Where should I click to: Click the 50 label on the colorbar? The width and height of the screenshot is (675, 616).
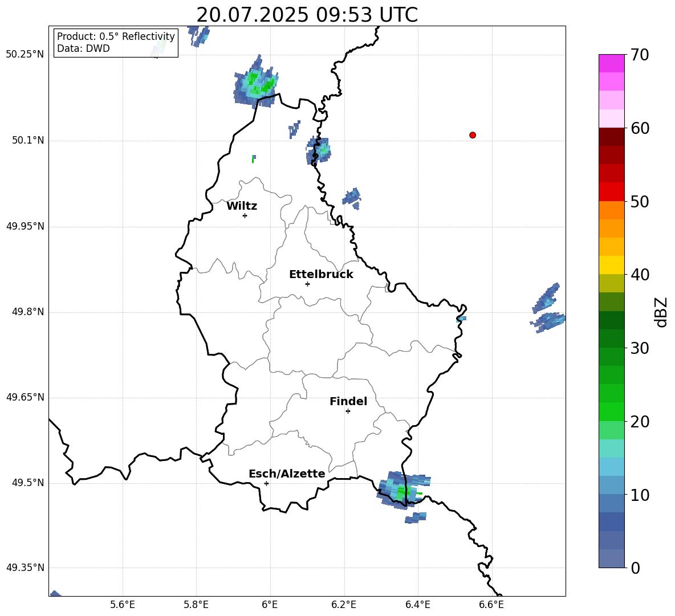(639, 202)
